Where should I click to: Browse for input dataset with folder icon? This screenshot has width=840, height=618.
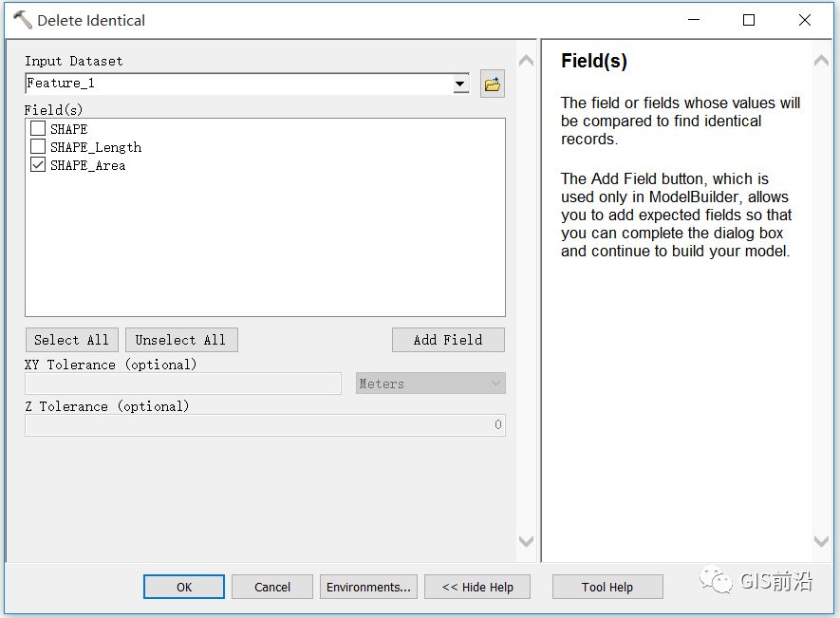click(x=493, y=84)
